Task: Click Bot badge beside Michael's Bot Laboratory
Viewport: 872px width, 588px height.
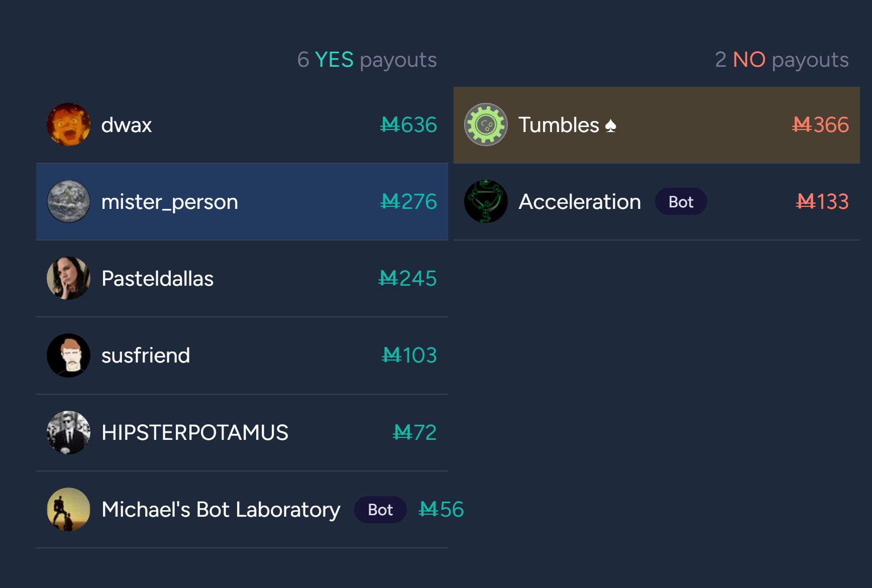Action: click(x=380, y=510)
